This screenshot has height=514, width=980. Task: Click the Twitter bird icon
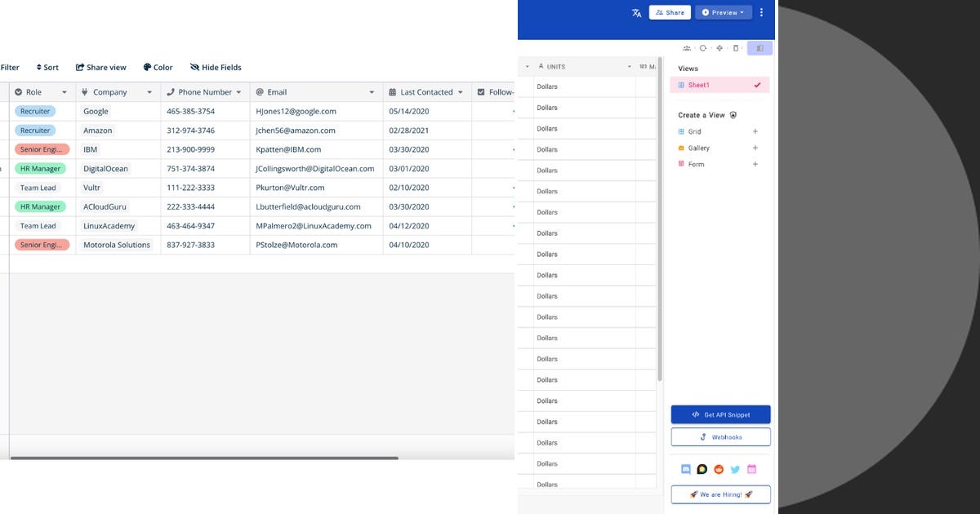(734, 469)
